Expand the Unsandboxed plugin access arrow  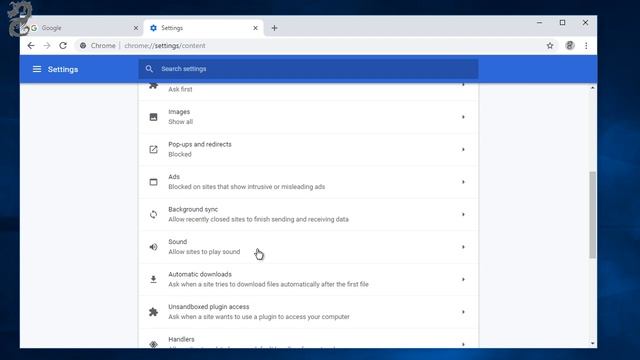tap(463, 312)
